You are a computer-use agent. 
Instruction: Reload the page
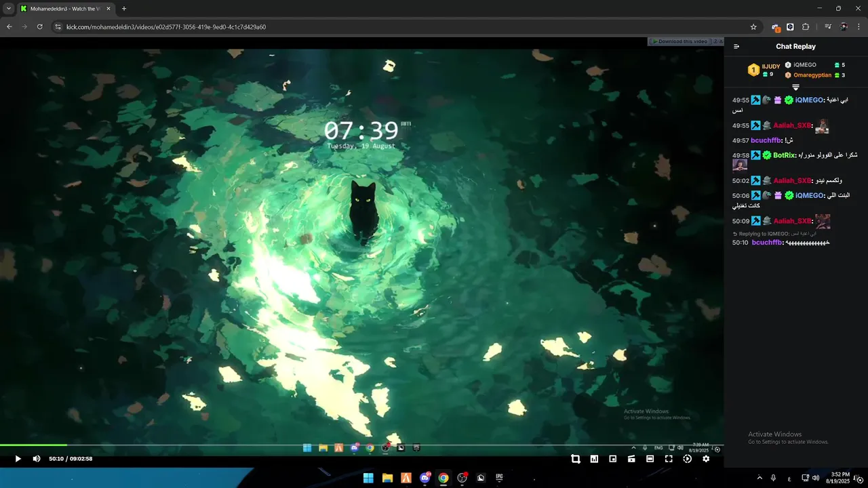click(40, 27)
